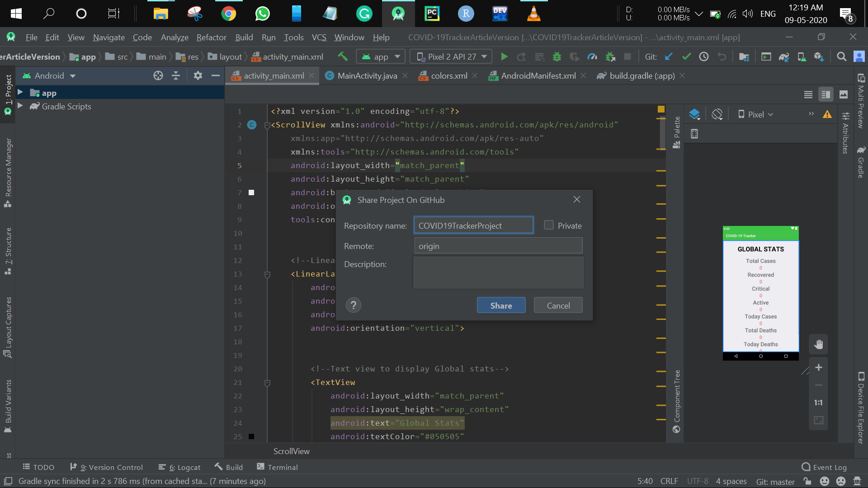Click the app build configuration dropdown
The image size is (868, 488).
coord(381,56)
